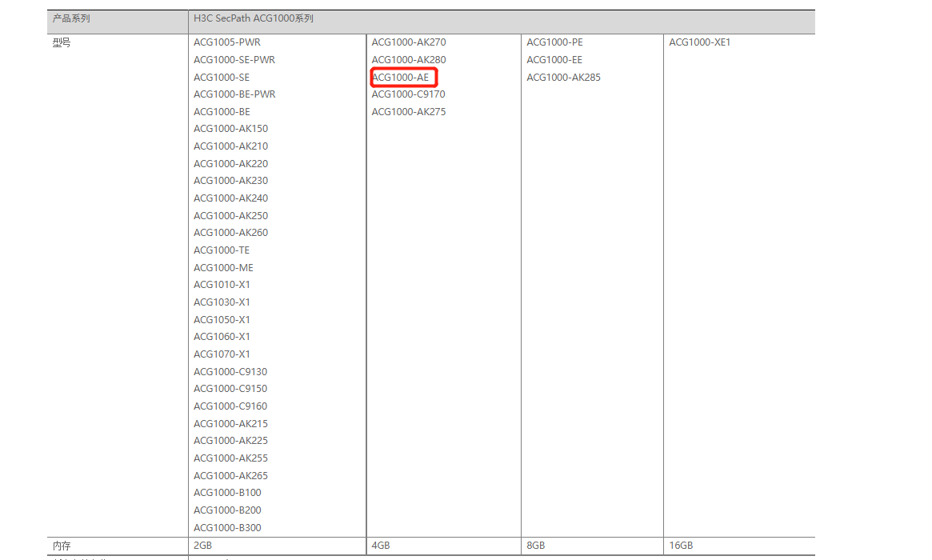Select ACG1000-C9160 in the table
This screenshot has height=560, width=932.
(230, 406)
